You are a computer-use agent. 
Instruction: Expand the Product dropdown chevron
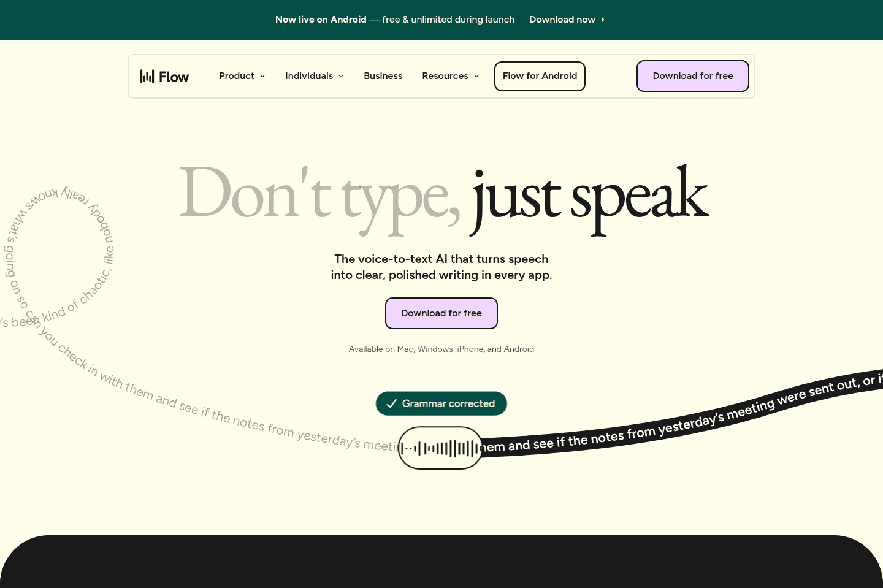click(262, 76)
